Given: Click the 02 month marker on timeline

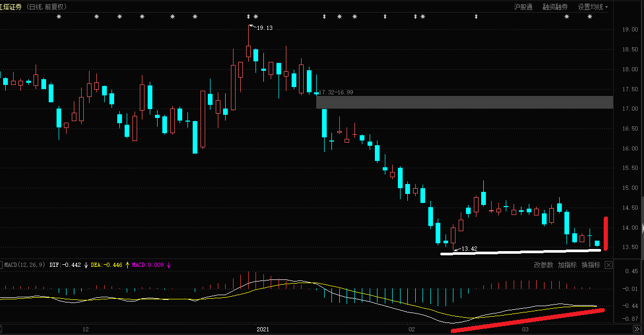Looking at the screenshot, I should [x=412, y=329].
